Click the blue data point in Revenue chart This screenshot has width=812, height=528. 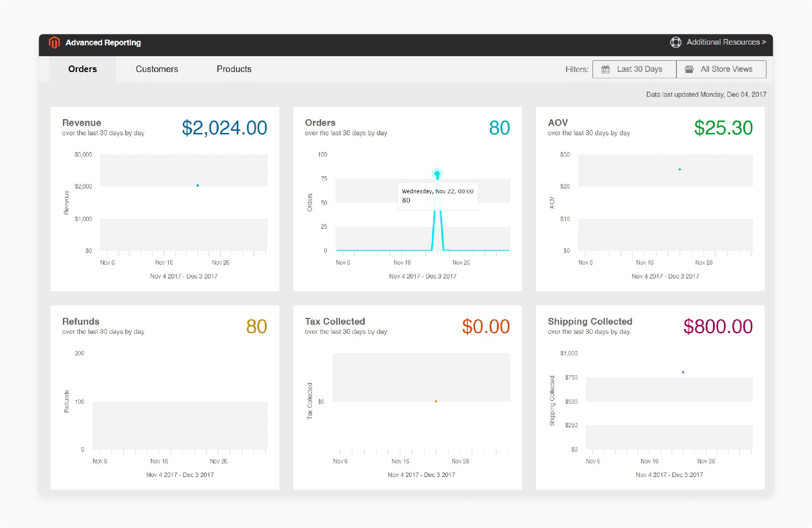coord(198,185)
